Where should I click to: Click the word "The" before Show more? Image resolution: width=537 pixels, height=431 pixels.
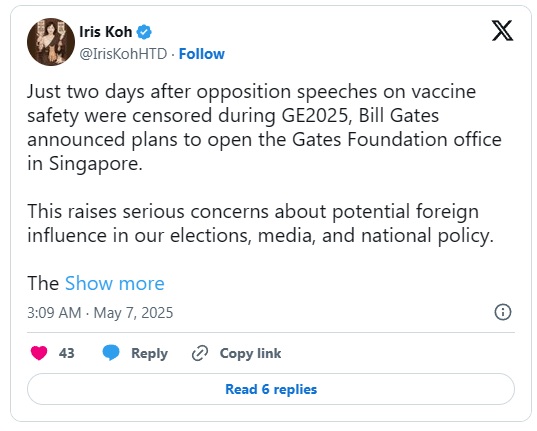pyautogui.click(x=43, y=283)
